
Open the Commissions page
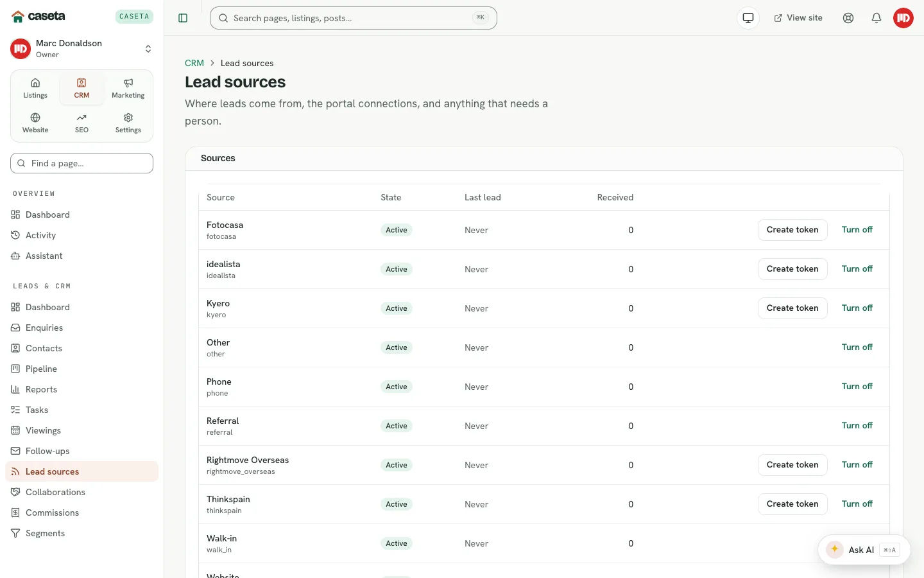tap(81, 512)
